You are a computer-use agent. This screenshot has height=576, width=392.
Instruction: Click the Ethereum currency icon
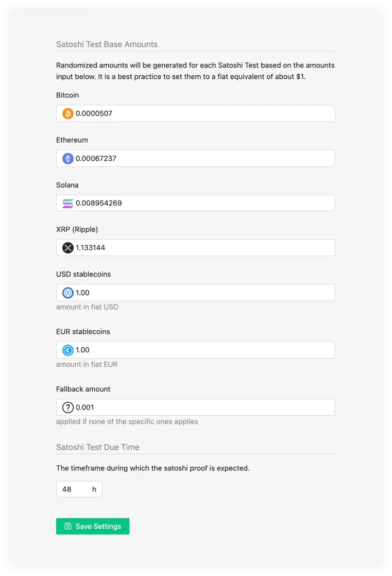(x=67, y=158)
